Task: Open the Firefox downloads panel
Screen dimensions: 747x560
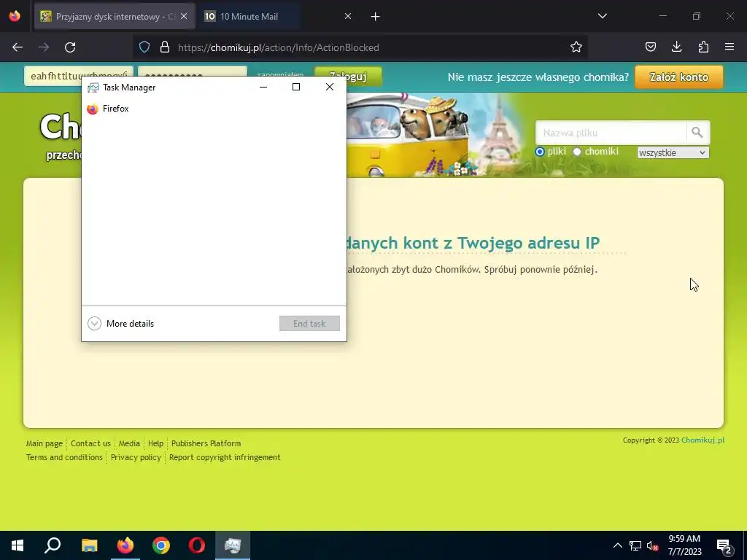Action: (x=676, y=47)
